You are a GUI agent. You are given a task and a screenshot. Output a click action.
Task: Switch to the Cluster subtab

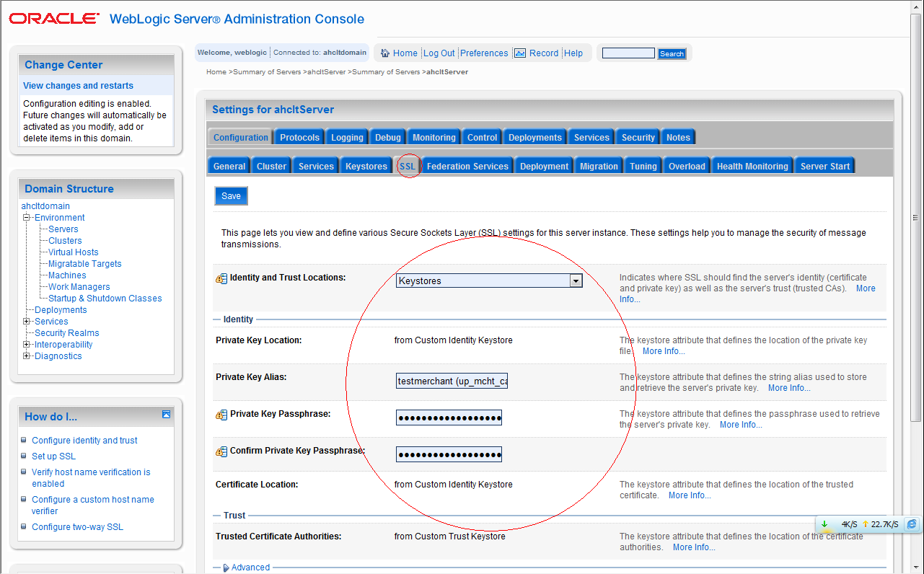pos(272,167)
